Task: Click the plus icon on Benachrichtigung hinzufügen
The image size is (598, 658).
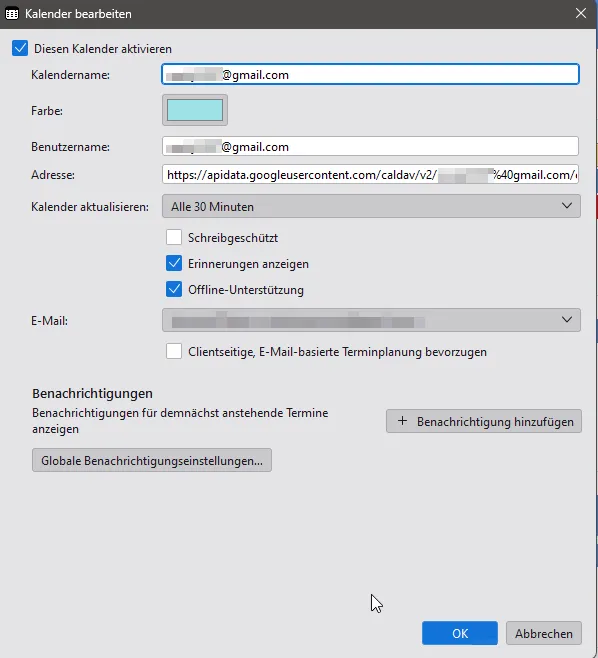Action: click(402, 421)
